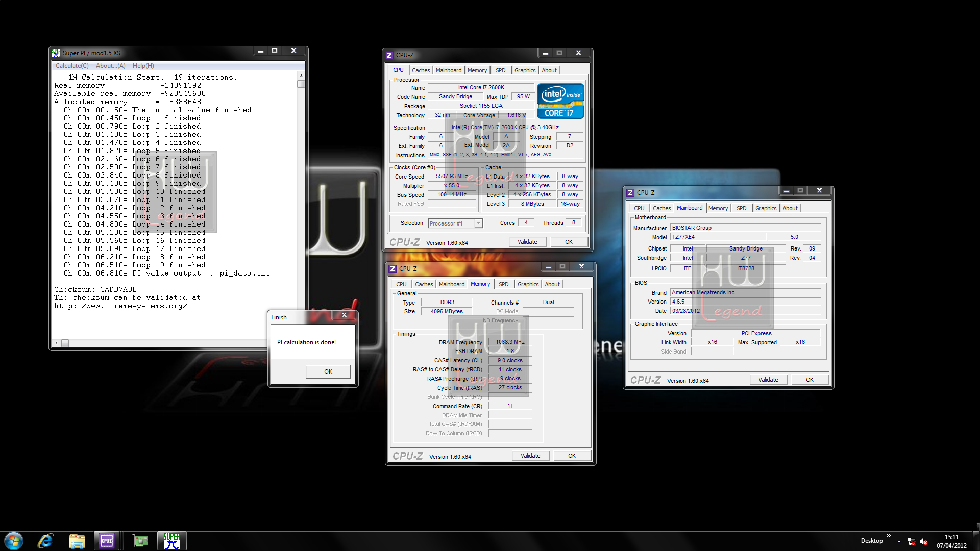Minimize the Mainboard CPU-Z window

point(787,191)
